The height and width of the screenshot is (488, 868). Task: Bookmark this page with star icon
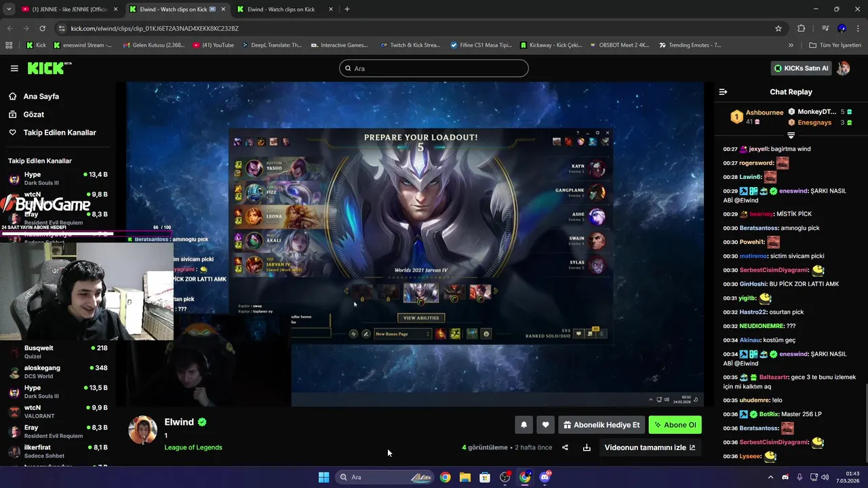(x=778, y=28)
